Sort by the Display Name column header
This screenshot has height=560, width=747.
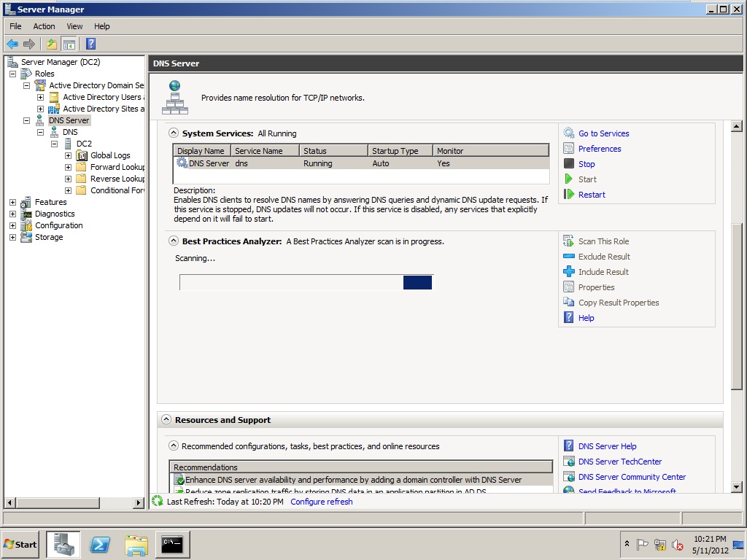(x=202, y=150)
